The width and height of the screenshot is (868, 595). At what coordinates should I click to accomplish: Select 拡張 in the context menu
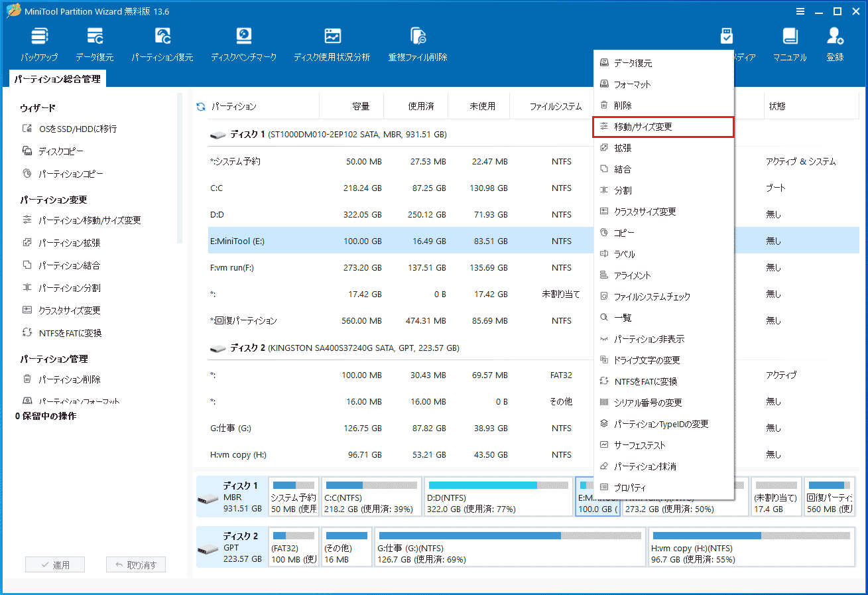[x=664, y=148]
